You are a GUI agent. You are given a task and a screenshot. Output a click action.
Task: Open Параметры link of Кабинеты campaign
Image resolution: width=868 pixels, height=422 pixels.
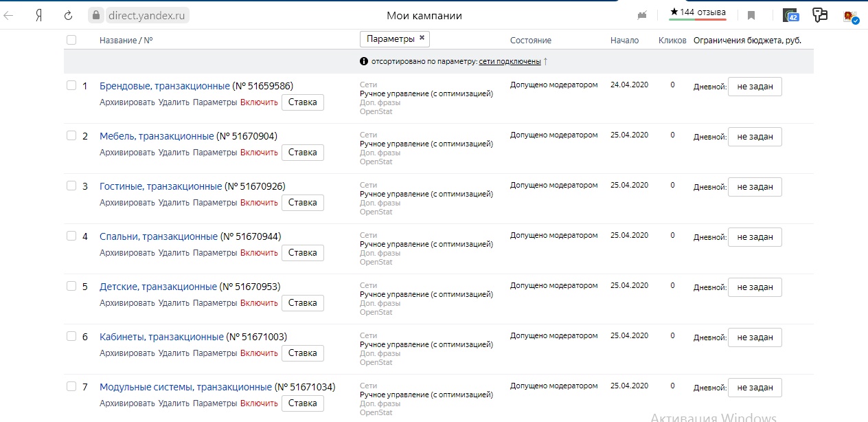tap(215, 353)
